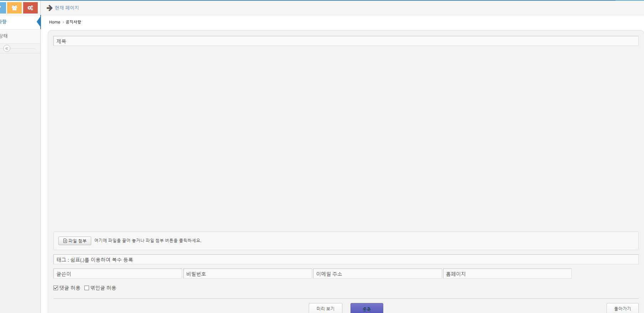Click the blue icon at top-left edge
Image resolution: width=644 pixels, height=313 pixels.
(x=2, y=8)
